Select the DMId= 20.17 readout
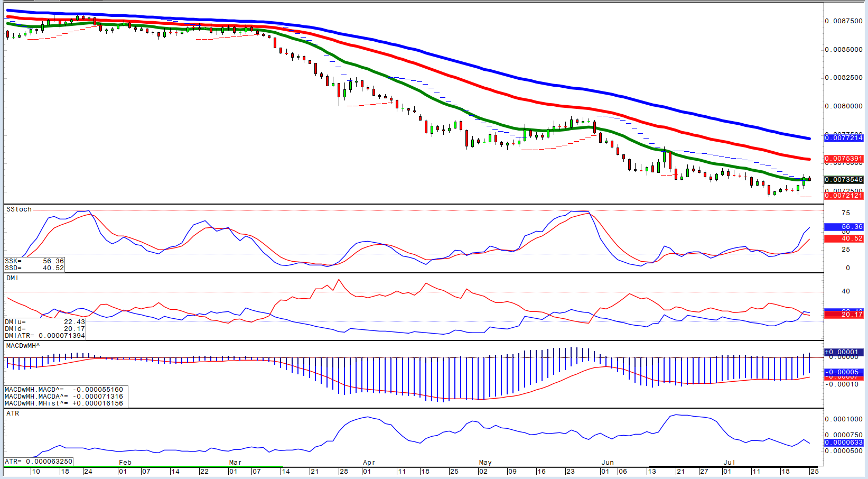The height and width of the screenshot is (479, 868). click(45, 329)
